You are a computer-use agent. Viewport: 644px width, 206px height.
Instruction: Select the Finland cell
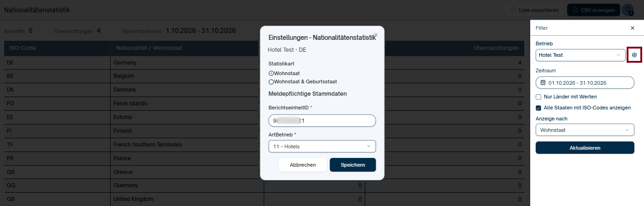click(x=187, y=131)
